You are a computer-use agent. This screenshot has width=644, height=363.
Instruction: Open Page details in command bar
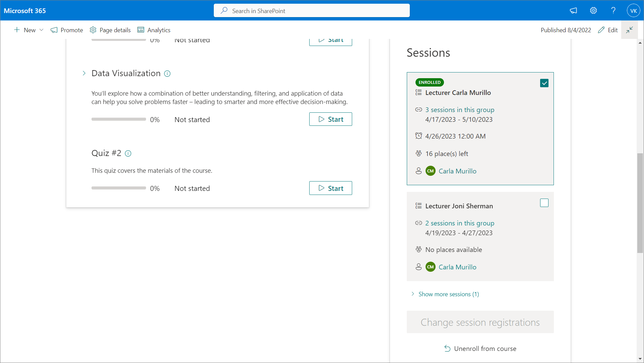[x=110, y=30]
